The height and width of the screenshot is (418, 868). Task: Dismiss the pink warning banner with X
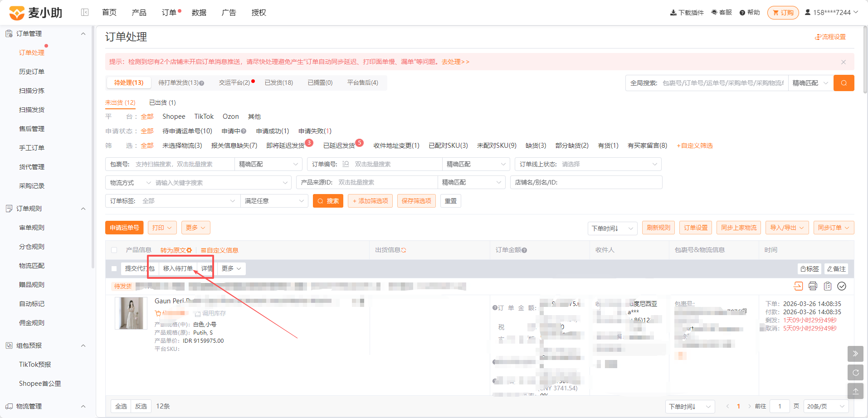click(x=844, y=62)
